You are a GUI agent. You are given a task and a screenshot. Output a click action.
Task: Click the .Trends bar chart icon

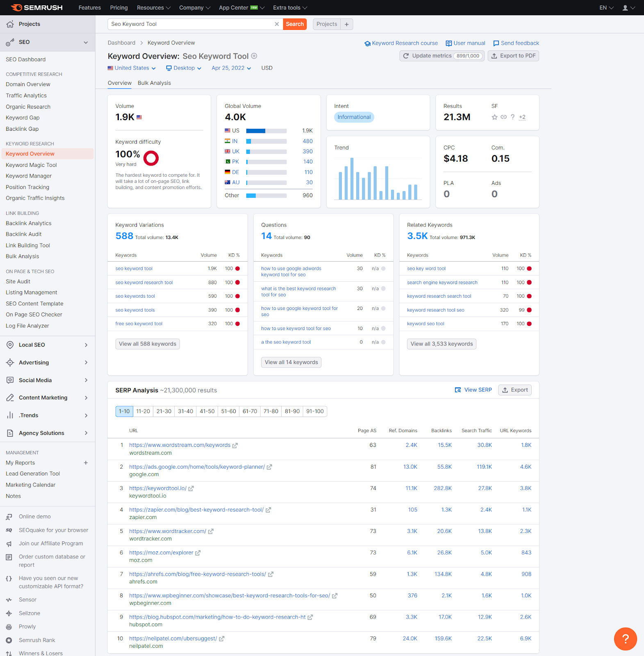tap(10, 415)
